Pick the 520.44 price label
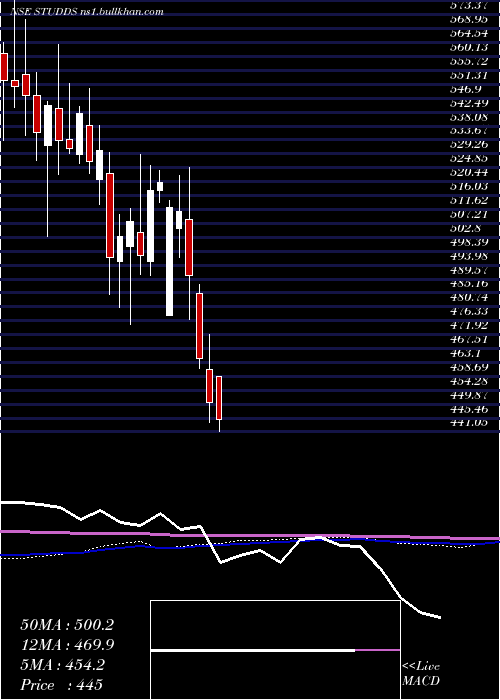This screenshot has width=500, height=700. (471, 172)
